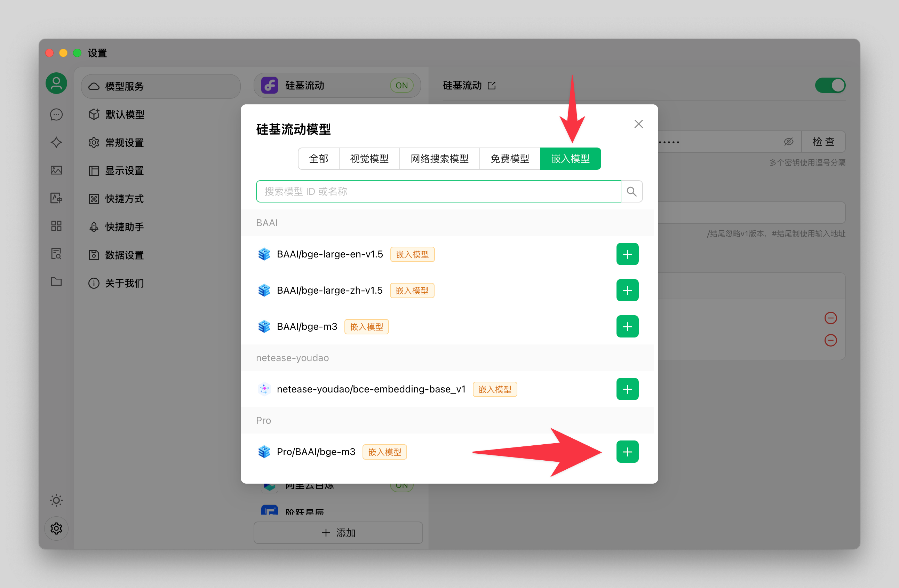
Task: Close the 硅基流动模型 dialog
Action: point(638,124)
